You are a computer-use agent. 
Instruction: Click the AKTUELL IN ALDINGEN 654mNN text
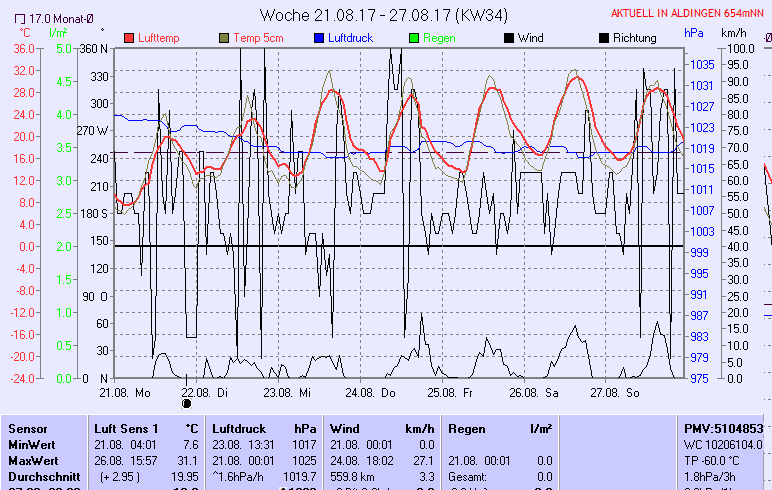pos(691,13)
